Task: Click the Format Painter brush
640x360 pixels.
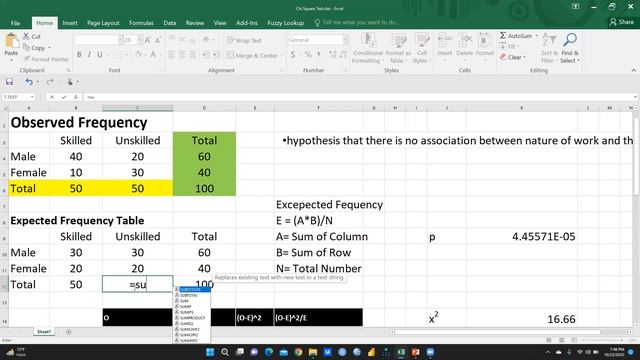Action: (27, 59)
